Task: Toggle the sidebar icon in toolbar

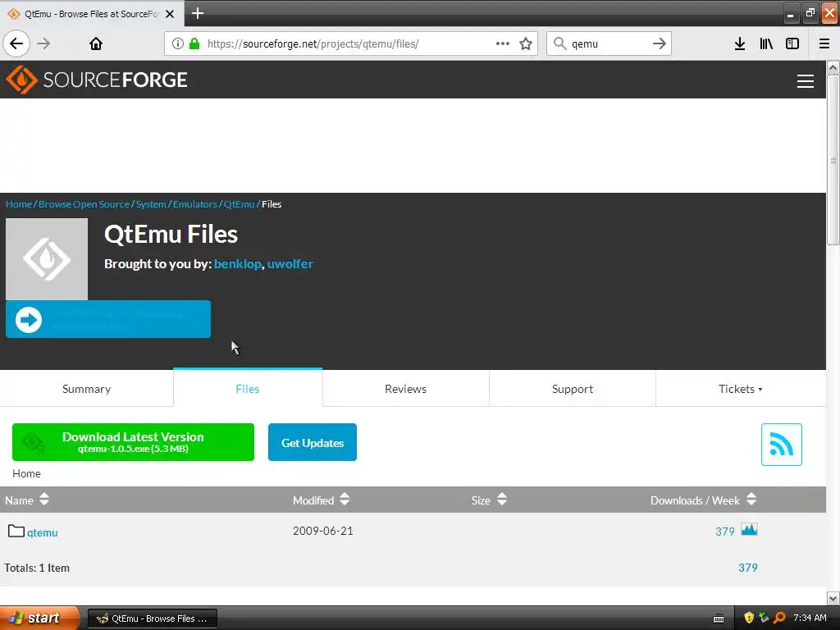Action: coord(792,43)
